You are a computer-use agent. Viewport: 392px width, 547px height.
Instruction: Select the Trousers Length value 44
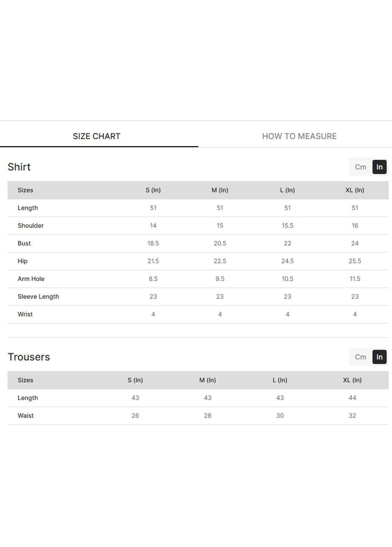click(352, 398)
